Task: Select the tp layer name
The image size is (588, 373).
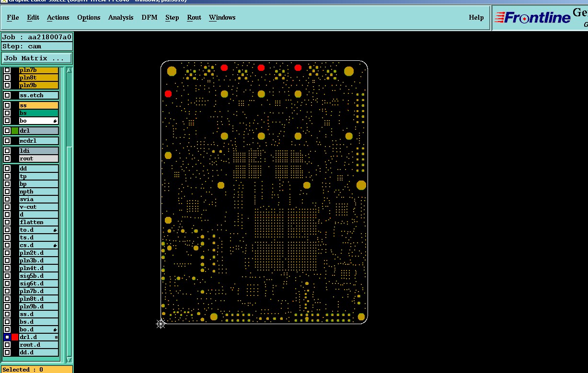Action: (x=38, y=176)
